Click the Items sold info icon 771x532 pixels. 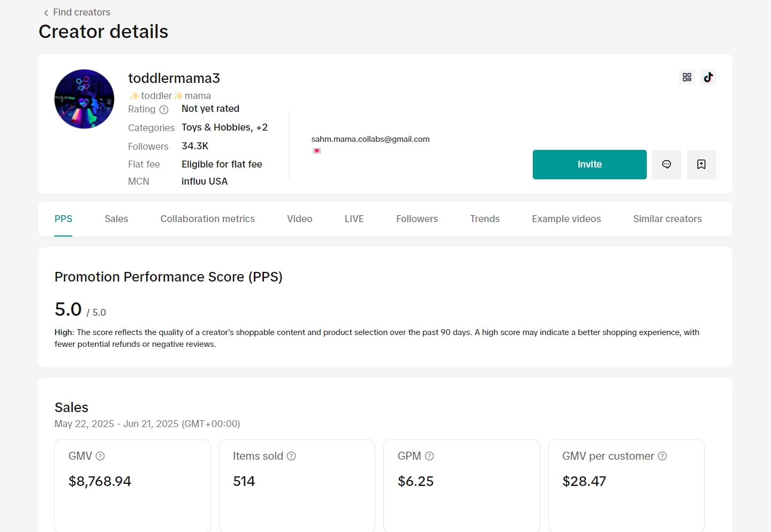291,456
